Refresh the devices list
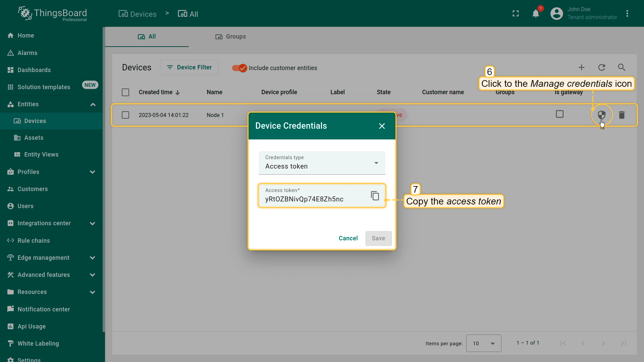This screenshot has height=362, width=644. 601,67
